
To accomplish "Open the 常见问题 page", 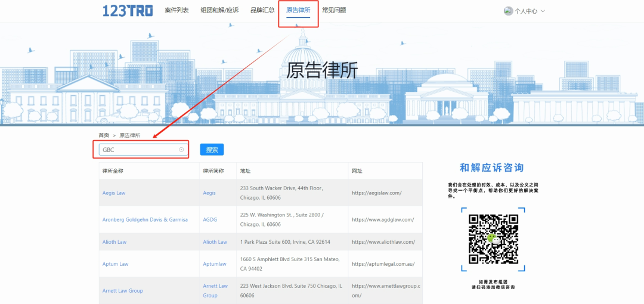I will pyautogui.click(x=334, y=10).
